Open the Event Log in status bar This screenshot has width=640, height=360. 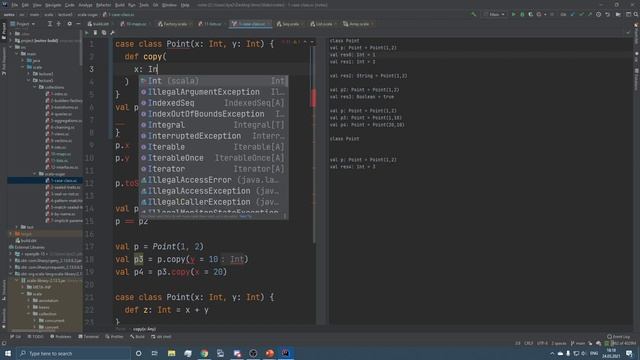click(618, 337)
